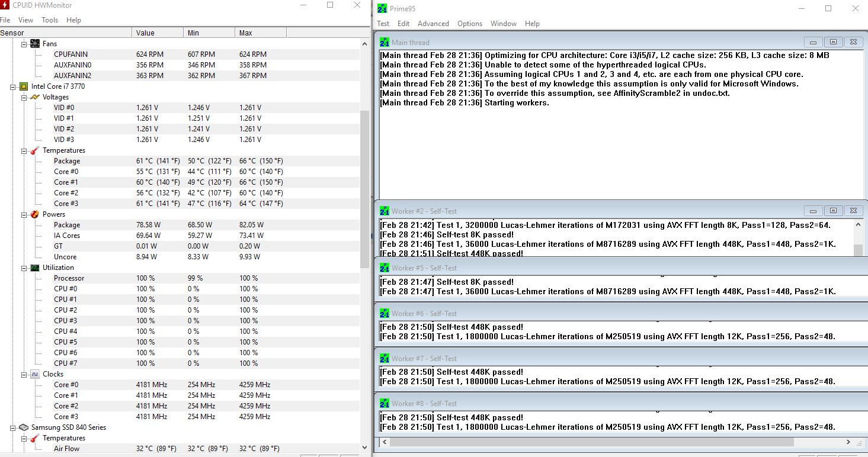Open the Prime95 Help menu

click(x=532, y=24)
